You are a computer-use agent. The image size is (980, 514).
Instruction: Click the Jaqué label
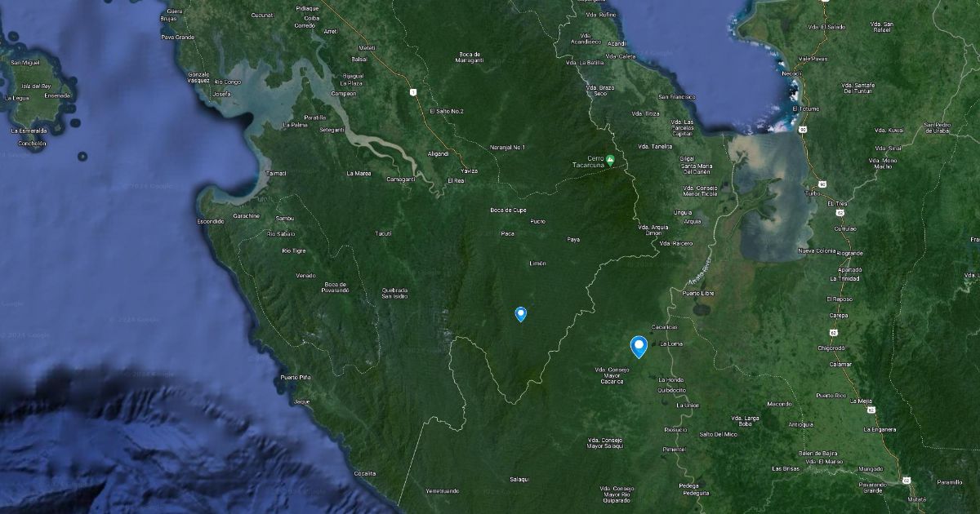tap(302, 401)
